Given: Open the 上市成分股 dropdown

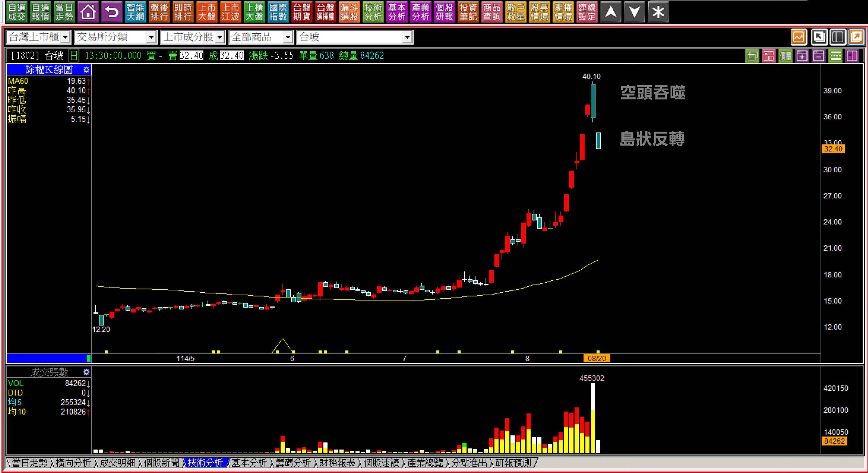Looking at the screenshot, I should point(220,37).
